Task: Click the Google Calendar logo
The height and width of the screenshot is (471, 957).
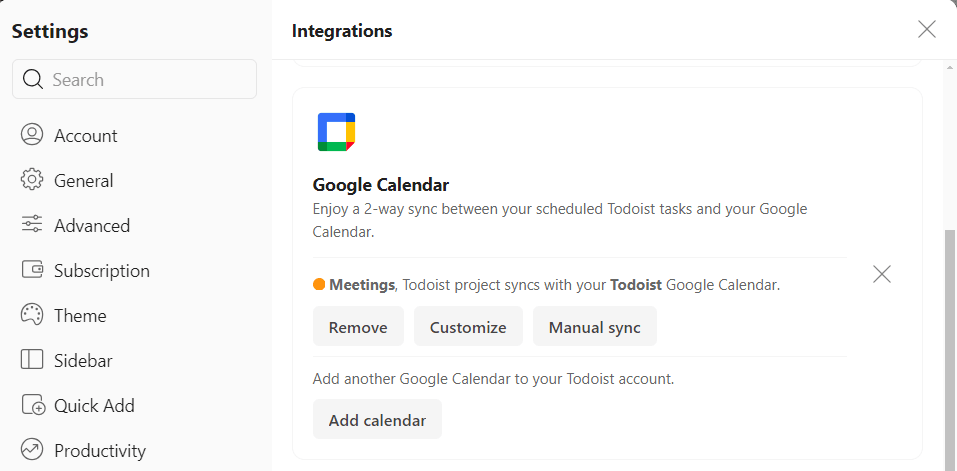Action: click(336, 132)
